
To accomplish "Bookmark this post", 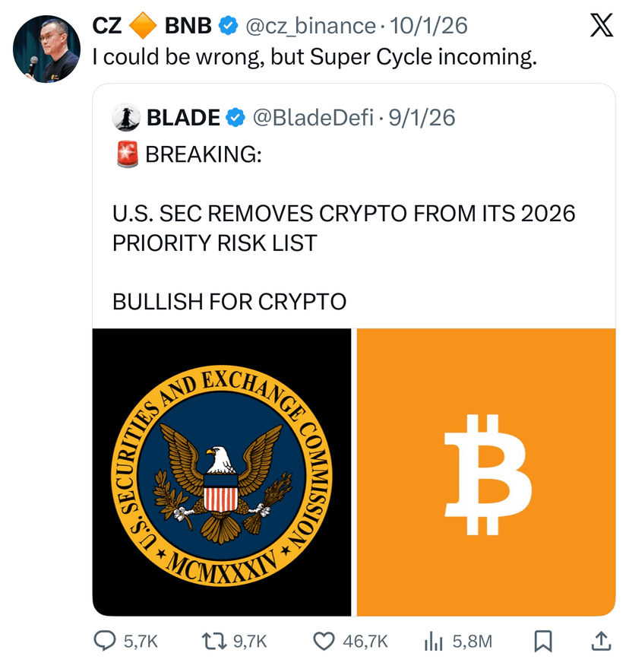I will pos(542,642).
